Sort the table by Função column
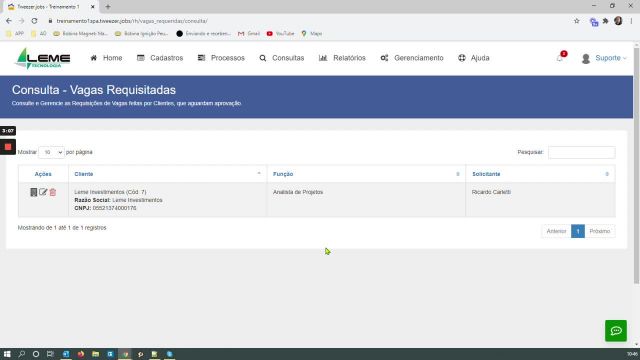This screenshot has width=640, height=360. tap(366, 174)
